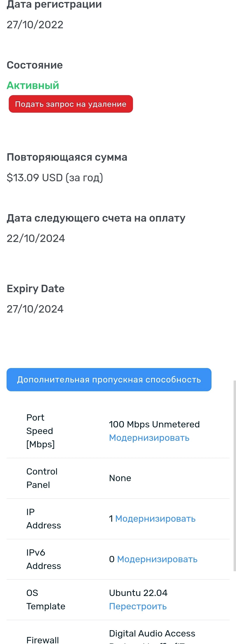Click the "Control Panel" row label
This screenshot has height=644, width=236.
point(42,478)
